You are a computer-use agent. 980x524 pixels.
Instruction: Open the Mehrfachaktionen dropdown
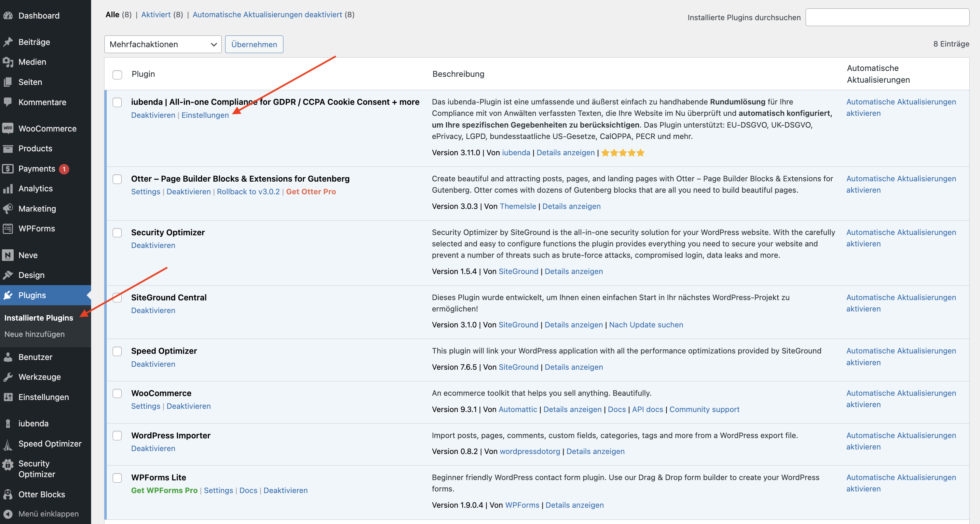(162, 44)
